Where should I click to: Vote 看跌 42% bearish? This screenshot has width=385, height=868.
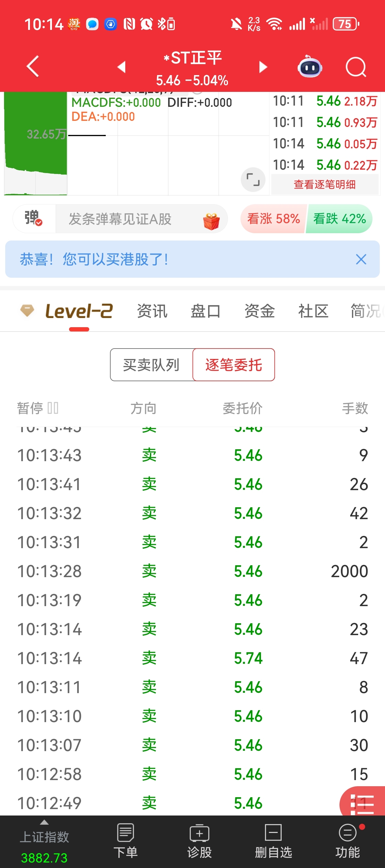click(339, 219)
